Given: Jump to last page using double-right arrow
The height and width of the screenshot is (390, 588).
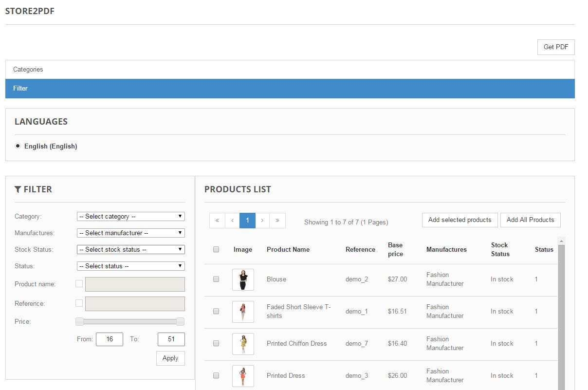Looking at the screenshot, I should click(x=277, y=221).
